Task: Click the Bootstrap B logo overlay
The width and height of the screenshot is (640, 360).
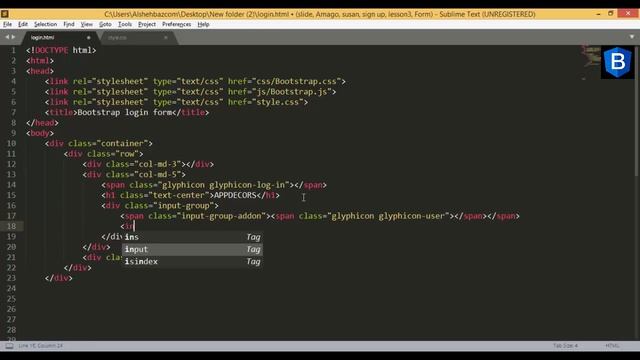Action: [618, 62]
